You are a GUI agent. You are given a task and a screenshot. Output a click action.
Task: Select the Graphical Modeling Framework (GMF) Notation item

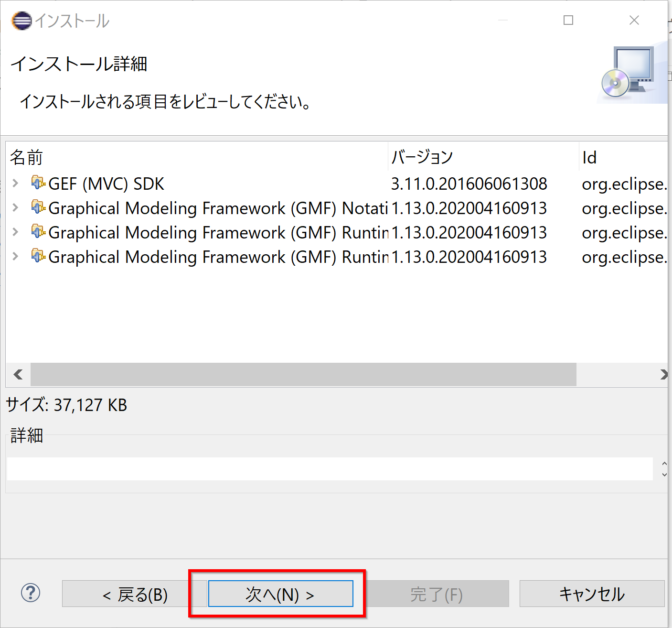tap(218, 208)
